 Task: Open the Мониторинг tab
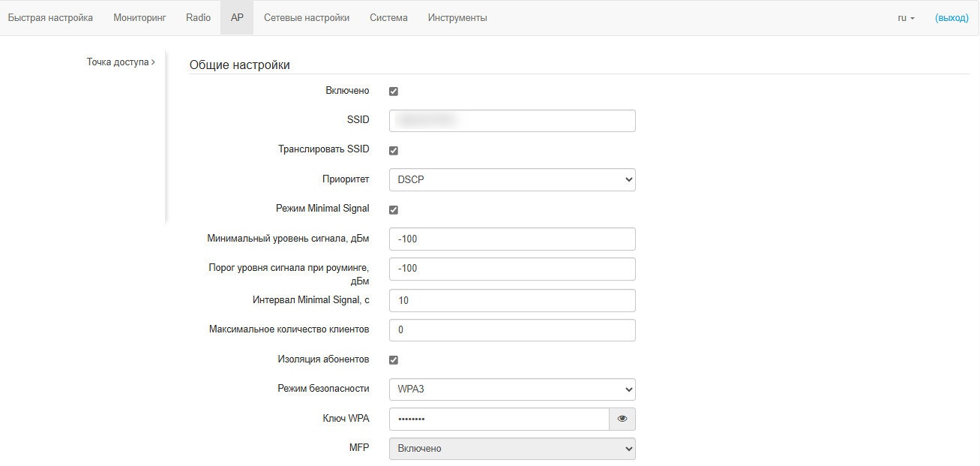pos(139,18)
